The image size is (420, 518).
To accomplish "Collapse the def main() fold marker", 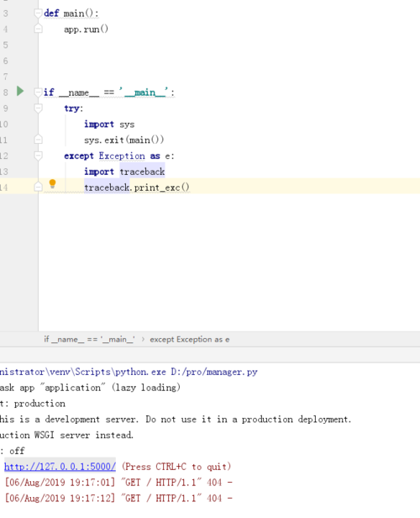I will pyautogui.click(x=39, y=13).
